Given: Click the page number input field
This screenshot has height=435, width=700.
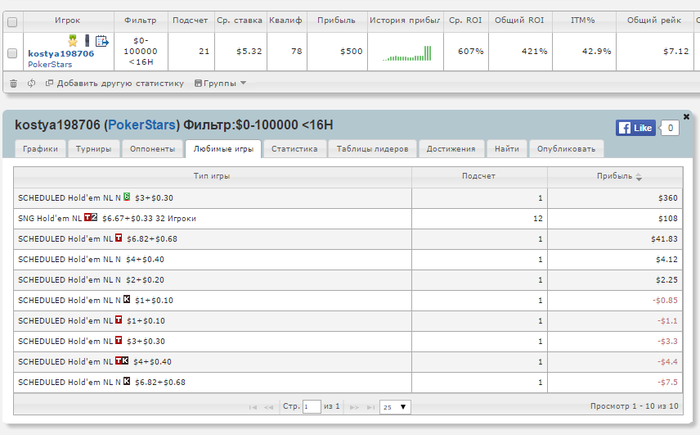Looking at the screenshot, I should pos(312,407).
